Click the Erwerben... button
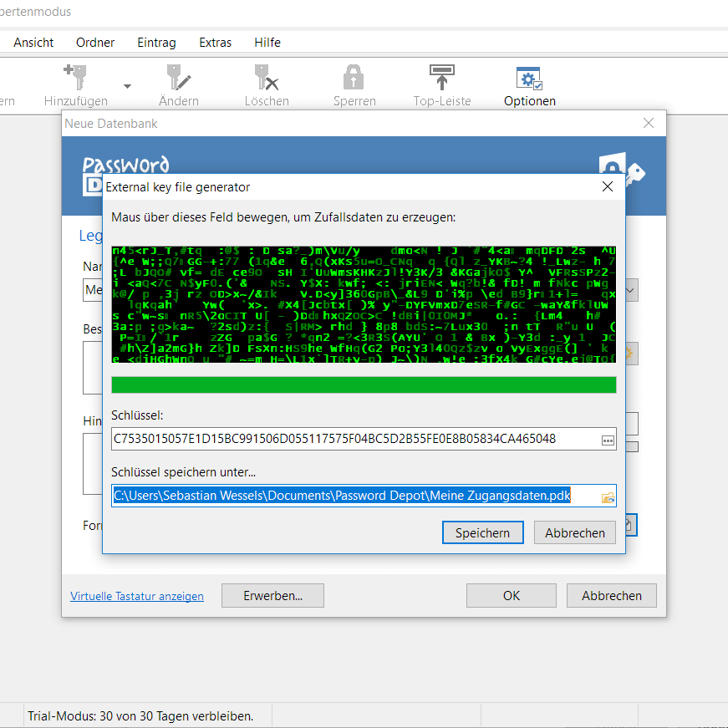Screen dimensions: 728x728 click(x=272, y=596)
